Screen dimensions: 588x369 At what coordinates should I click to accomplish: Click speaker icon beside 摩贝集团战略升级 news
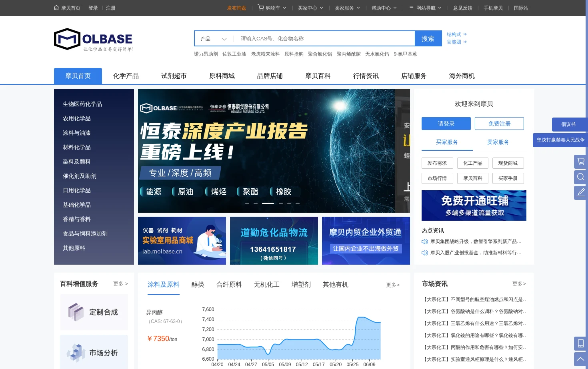[425, 241]
